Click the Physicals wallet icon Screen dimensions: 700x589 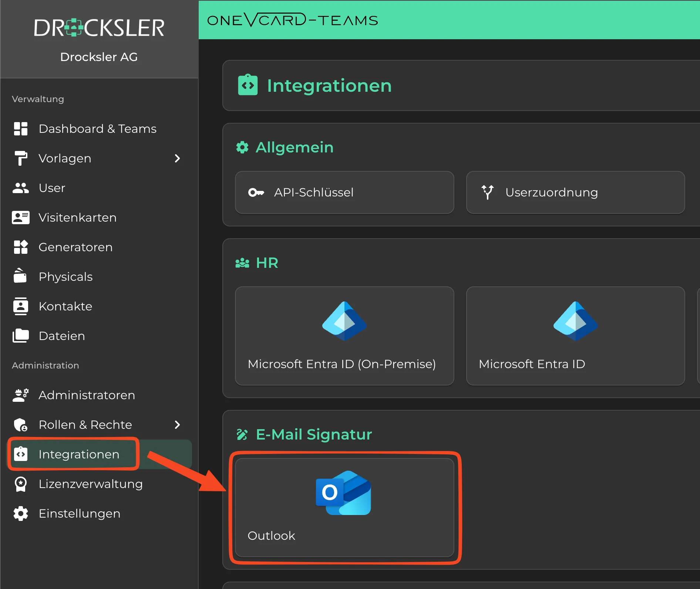click(x=20, y=276)
